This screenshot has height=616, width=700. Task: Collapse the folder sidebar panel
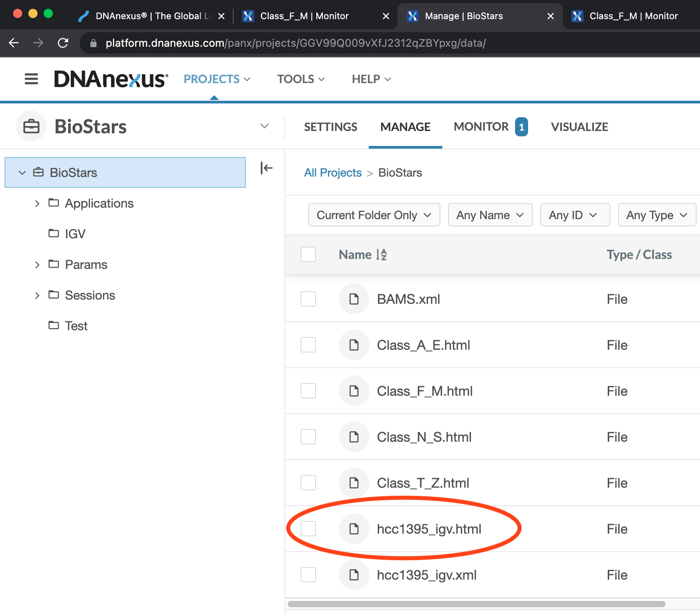tap(266, 168)
